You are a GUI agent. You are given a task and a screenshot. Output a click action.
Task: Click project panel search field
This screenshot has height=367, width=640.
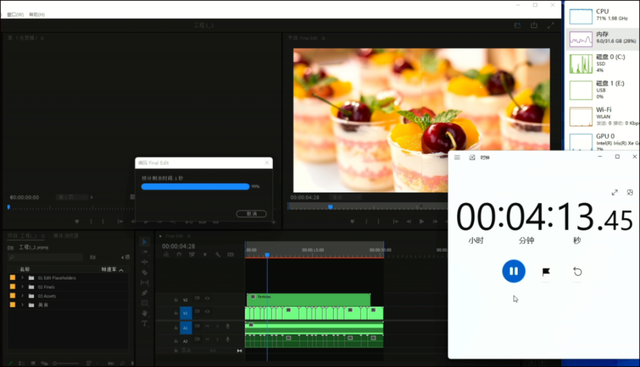(x=45, y=257)
